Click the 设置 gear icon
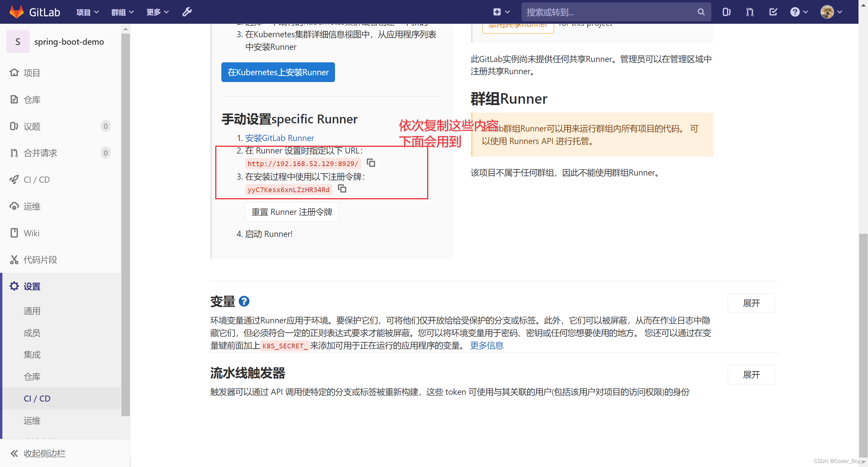Image resolution: width=868 pixels, height=467 pixels. (14, 286)
